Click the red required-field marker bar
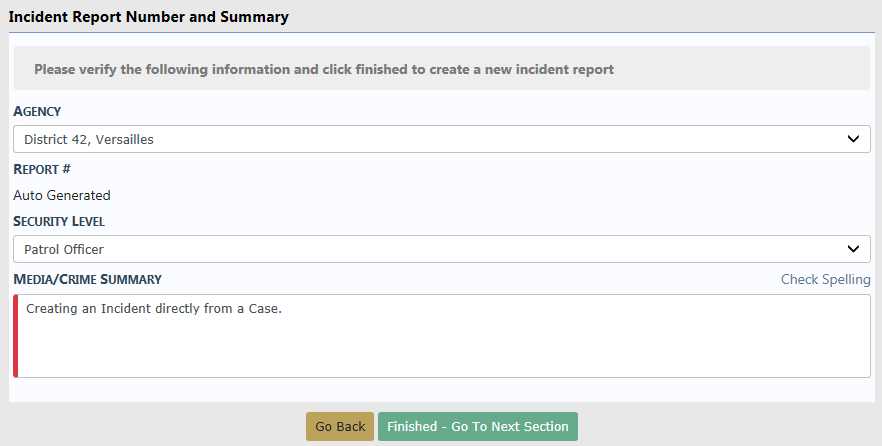The width and height of the screenshot is (882, 446). point(15,336)
